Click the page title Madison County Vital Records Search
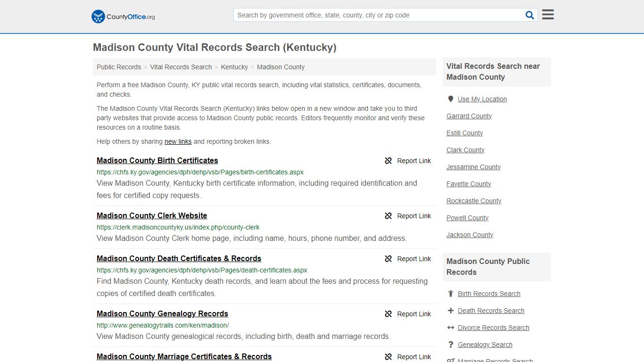Screen dimensions: 644x362 pos(215,47)
